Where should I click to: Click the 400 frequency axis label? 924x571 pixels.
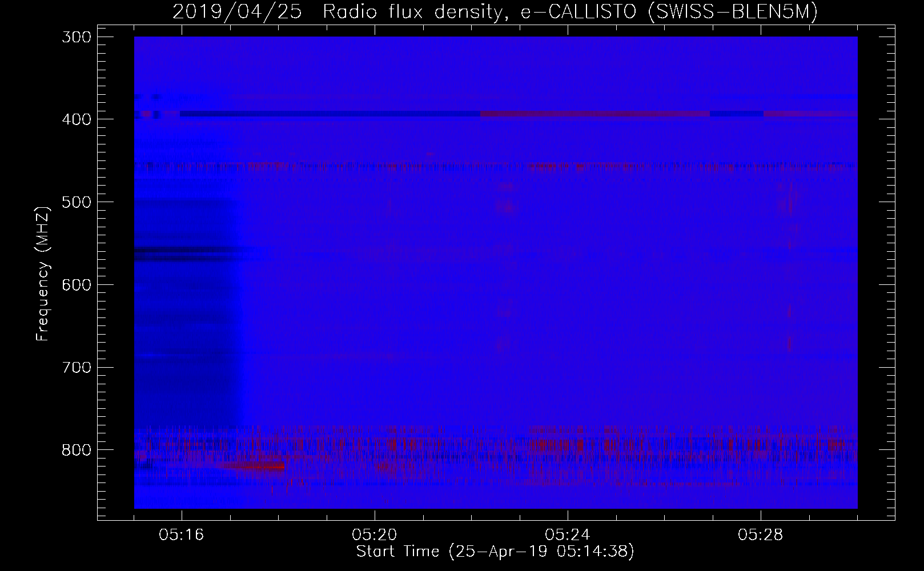(x=75, y=119)
